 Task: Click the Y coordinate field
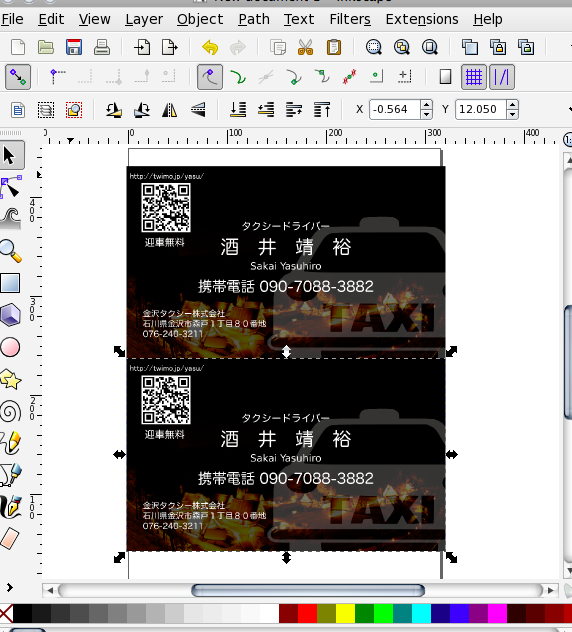point(481,109)
